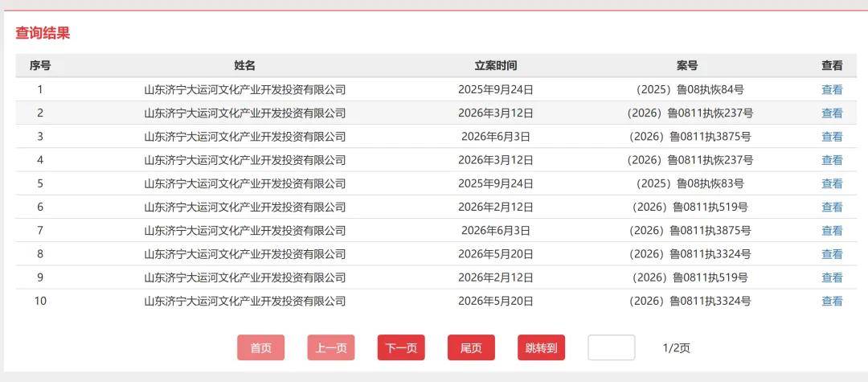The height and width of the screenshot is (382, 868).
Task: Select case number 鲁0811执3324号 in row 8
Action: point(690,254)
